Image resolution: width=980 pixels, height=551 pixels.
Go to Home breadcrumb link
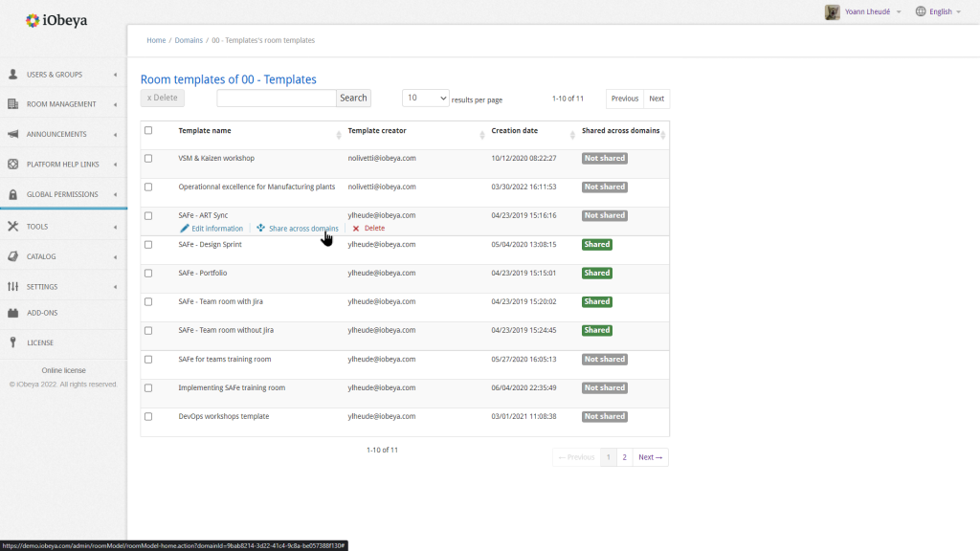[156, 40]
